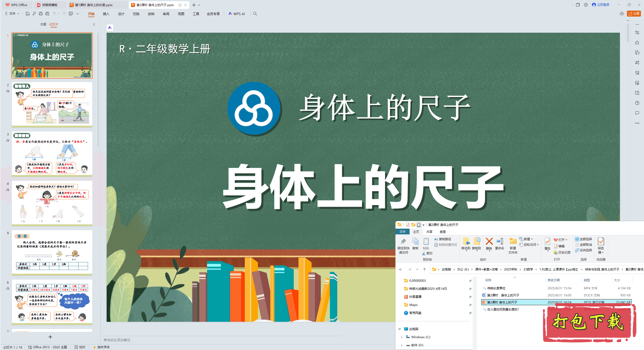This screenshot has width=644, height=350.
Task: Click the orange 分享 share button
Action: click(x=634, y=14)
